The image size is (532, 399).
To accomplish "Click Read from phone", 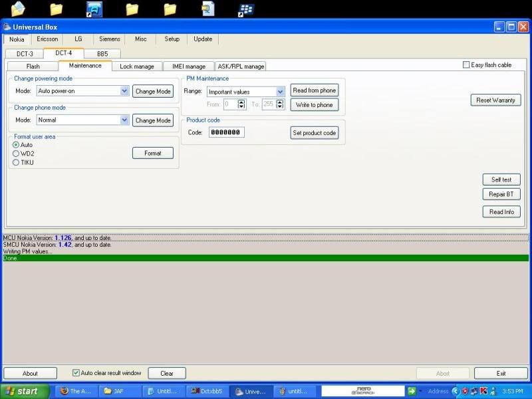I will pyautogui.click(x=315, y=90).
